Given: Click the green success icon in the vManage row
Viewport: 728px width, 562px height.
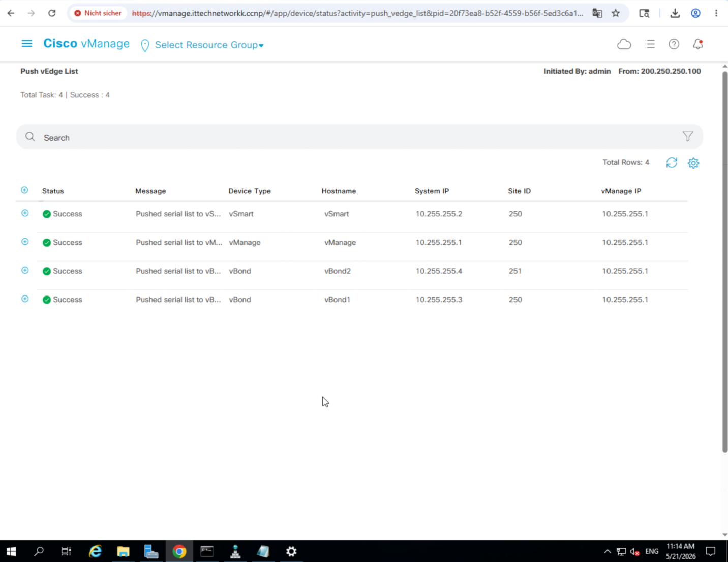Looking at the screenshot, I should [47, 243].
